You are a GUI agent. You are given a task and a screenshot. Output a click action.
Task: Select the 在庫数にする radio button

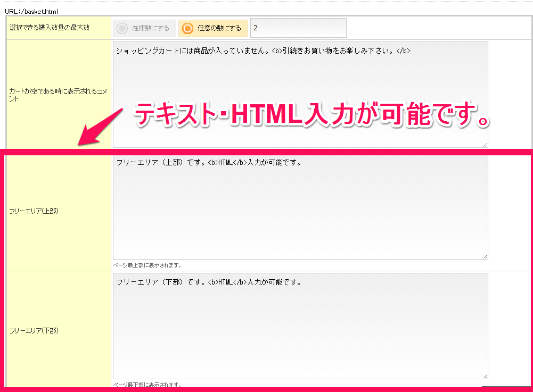[x=122, y=28]
